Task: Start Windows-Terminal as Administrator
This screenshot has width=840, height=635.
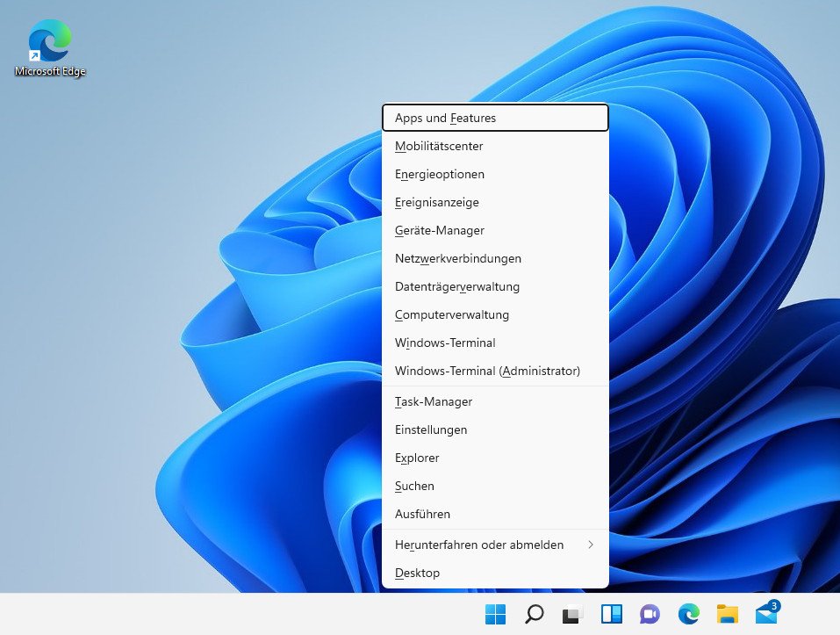Action: [x=488, y=371]
